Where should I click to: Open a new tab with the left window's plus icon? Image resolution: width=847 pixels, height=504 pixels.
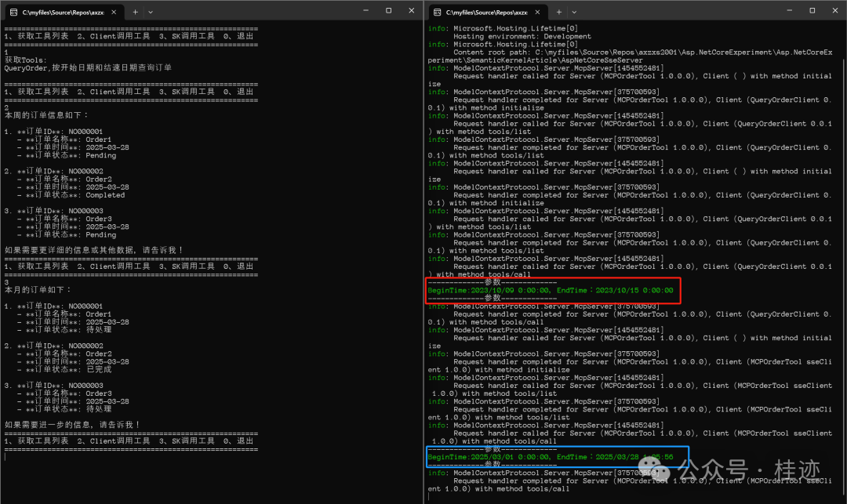click(136, 12)
